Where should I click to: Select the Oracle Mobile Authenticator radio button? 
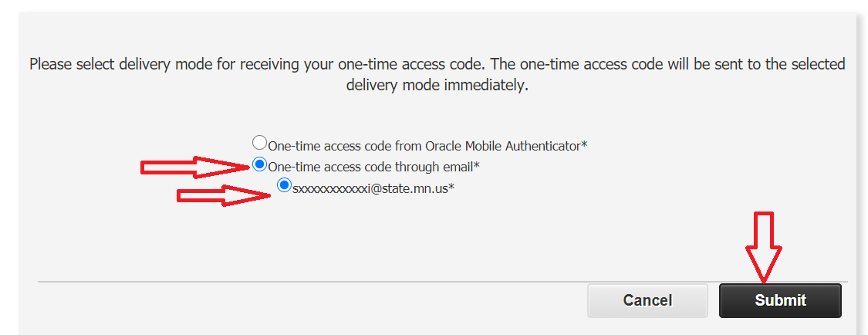(260, 143)
